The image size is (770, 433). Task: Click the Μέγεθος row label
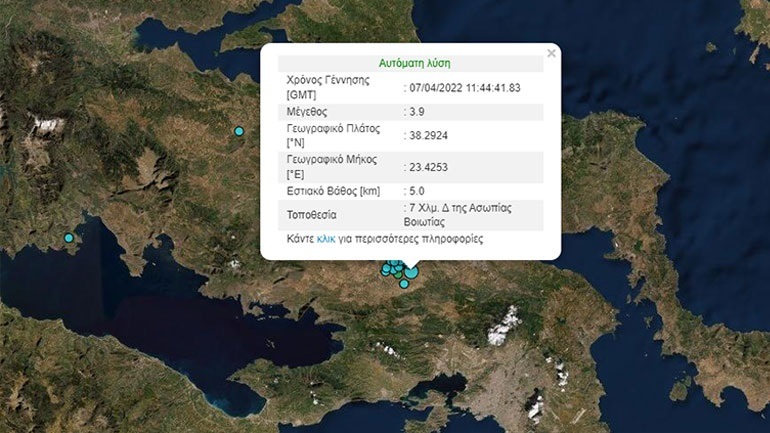point(306,112)
